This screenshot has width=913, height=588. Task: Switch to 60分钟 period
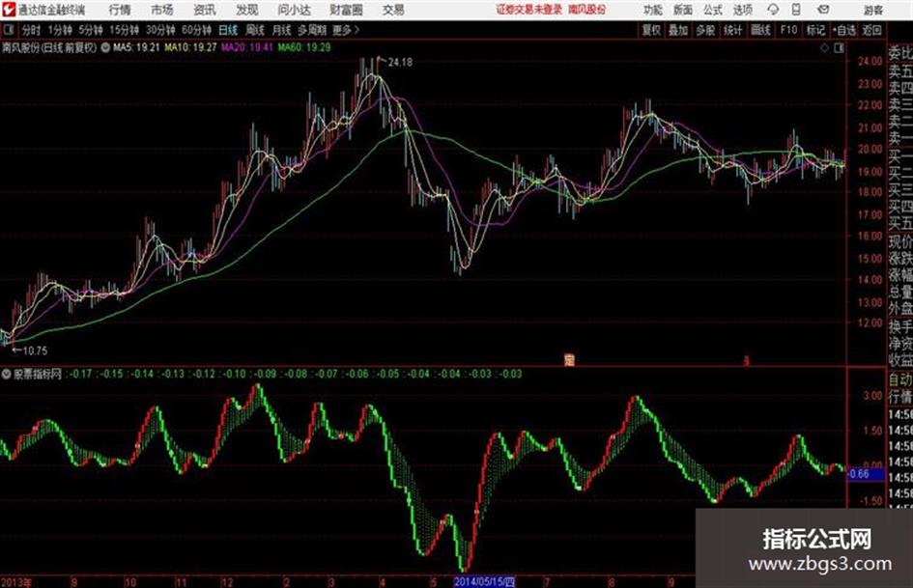[x=196, y=30]
